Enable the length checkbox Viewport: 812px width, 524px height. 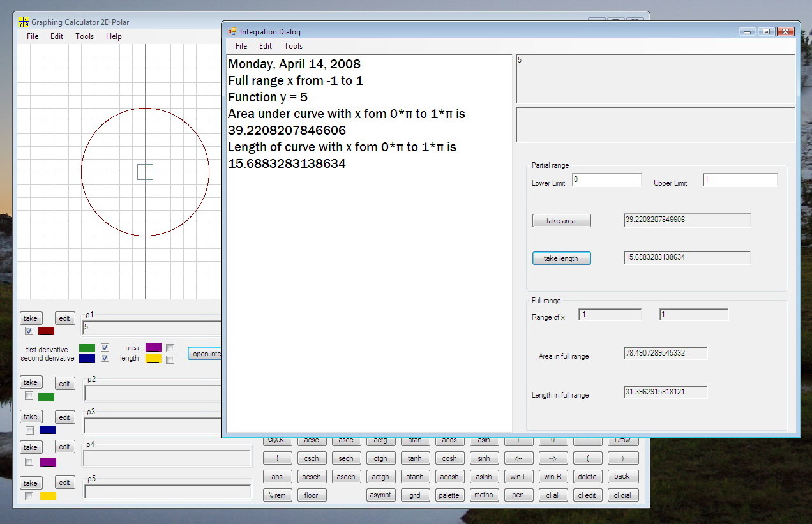[170, 359]
